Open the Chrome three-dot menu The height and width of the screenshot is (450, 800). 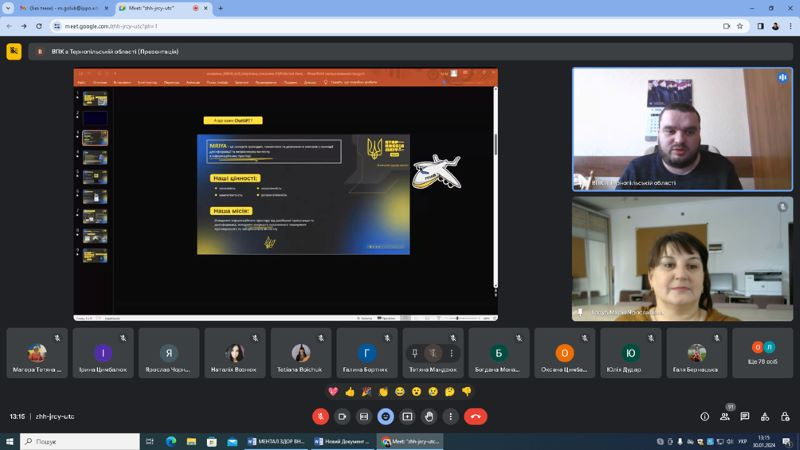coord(791,26)
